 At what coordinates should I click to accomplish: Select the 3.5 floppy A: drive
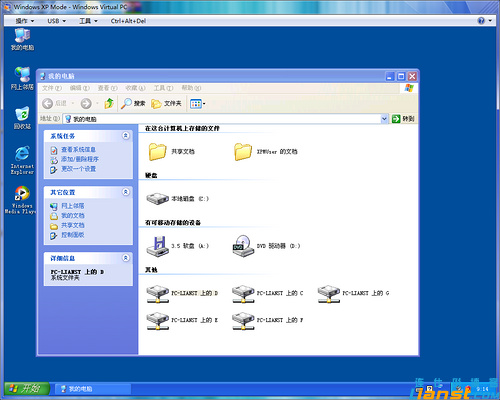[x=178, y=246]
